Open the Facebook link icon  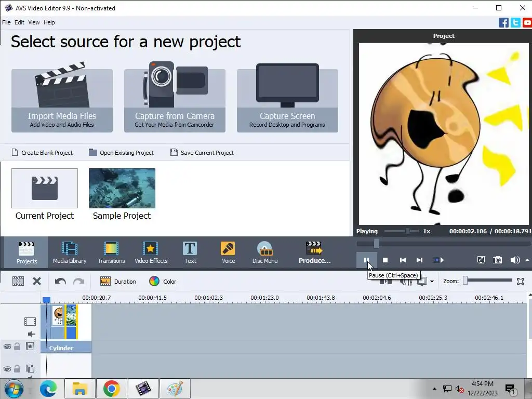click(503, 23)
